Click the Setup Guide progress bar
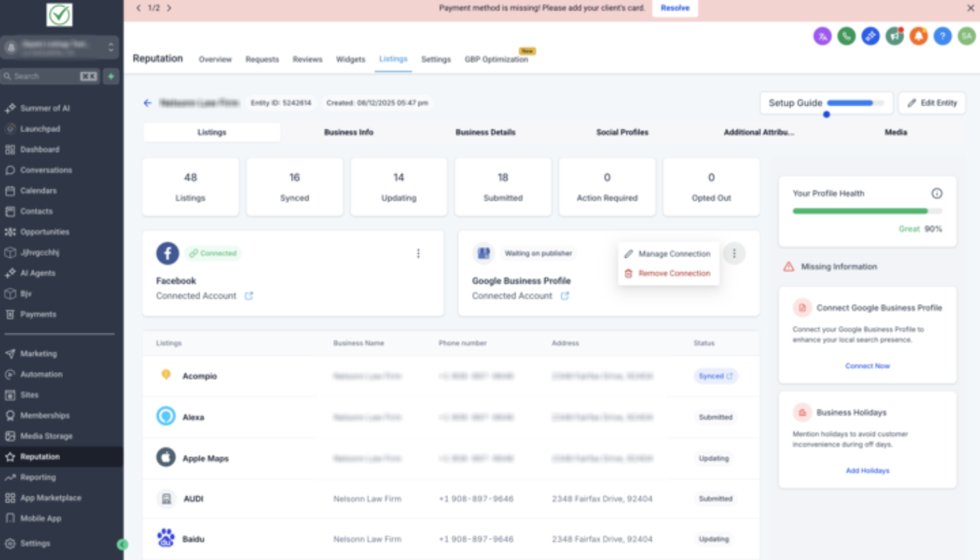 [855, 103]
